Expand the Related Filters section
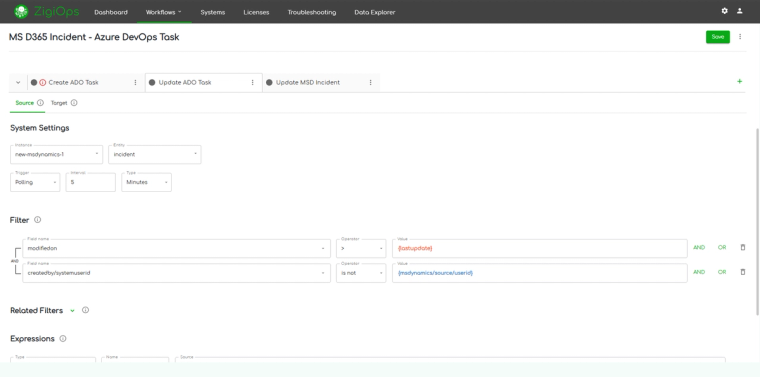Viewport: 760px width, 377px height. tap(72, 311)
